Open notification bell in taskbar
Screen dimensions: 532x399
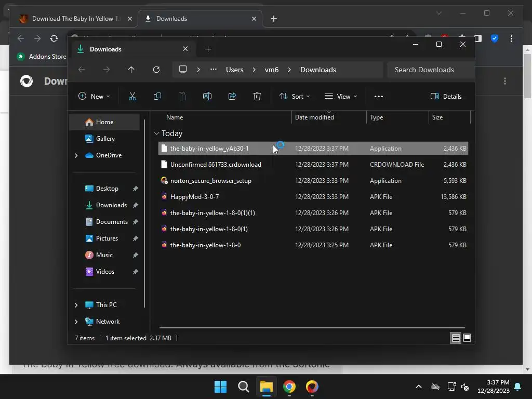click(x=518, y=387)
